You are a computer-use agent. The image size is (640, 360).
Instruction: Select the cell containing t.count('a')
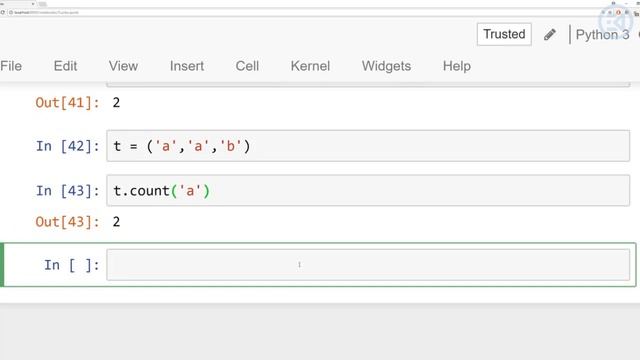[368, 191]
